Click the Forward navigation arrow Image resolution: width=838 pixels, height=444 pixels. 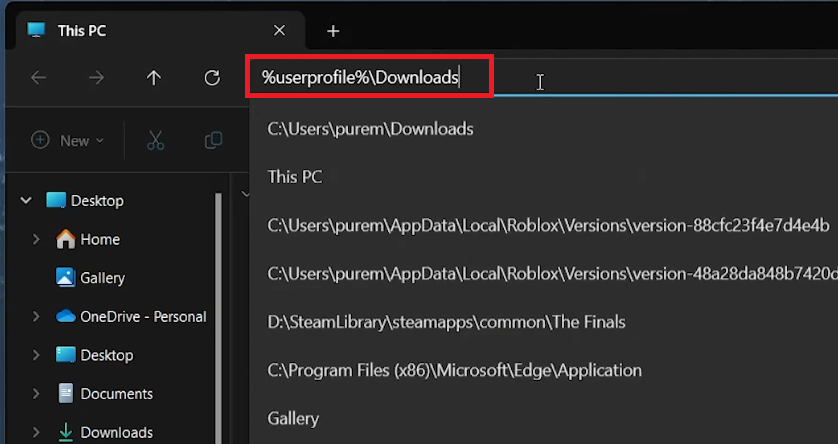96,78
